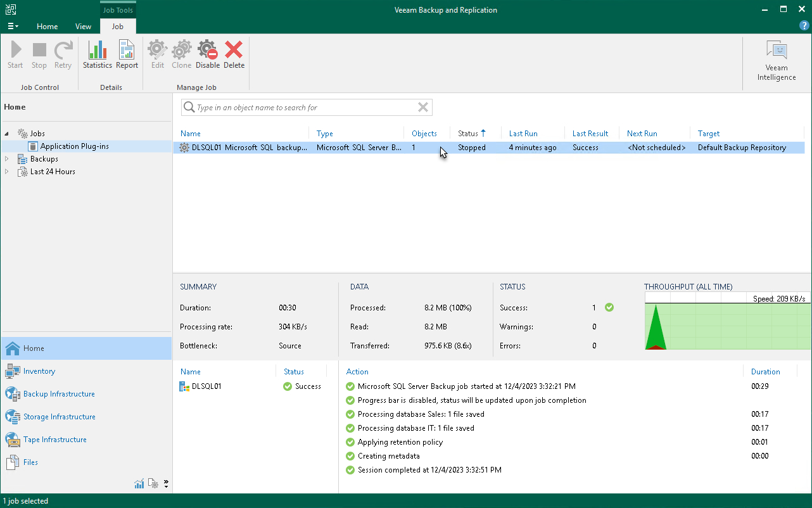The image size is (812, 508).
Task: Click the 'Session completed' log entry
Action: tap(429, 470)
